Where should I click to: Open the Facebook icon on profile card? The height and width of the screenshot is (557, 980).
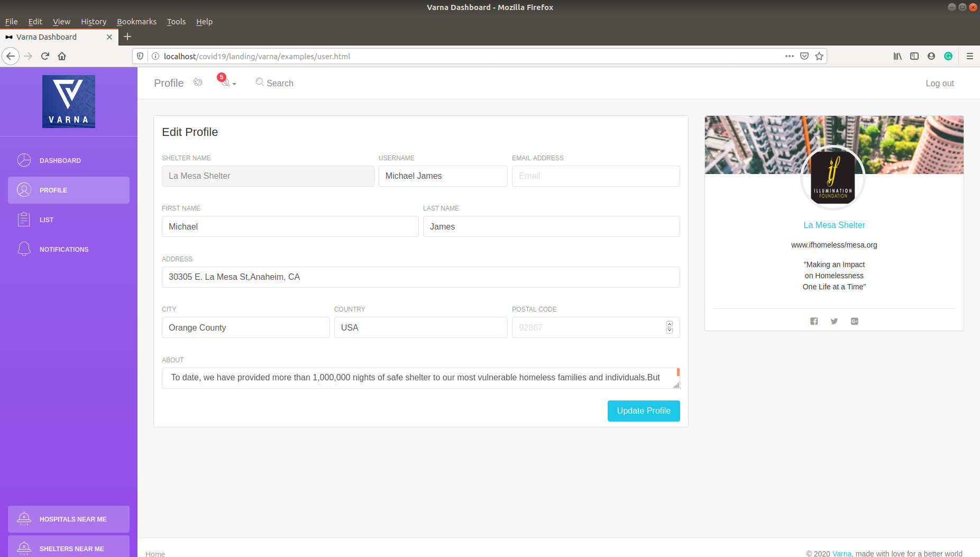[x=814, y=321]
